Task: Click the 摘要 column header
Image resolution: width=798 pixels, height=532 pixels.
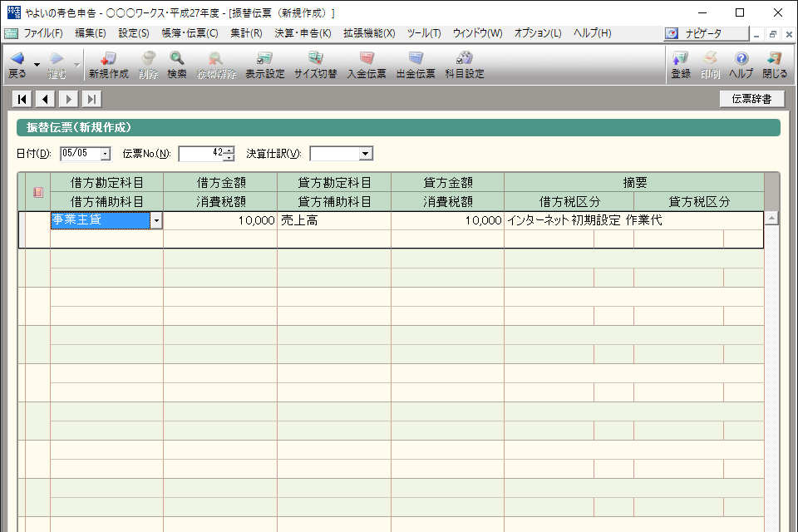Action: tap(634, 182)
